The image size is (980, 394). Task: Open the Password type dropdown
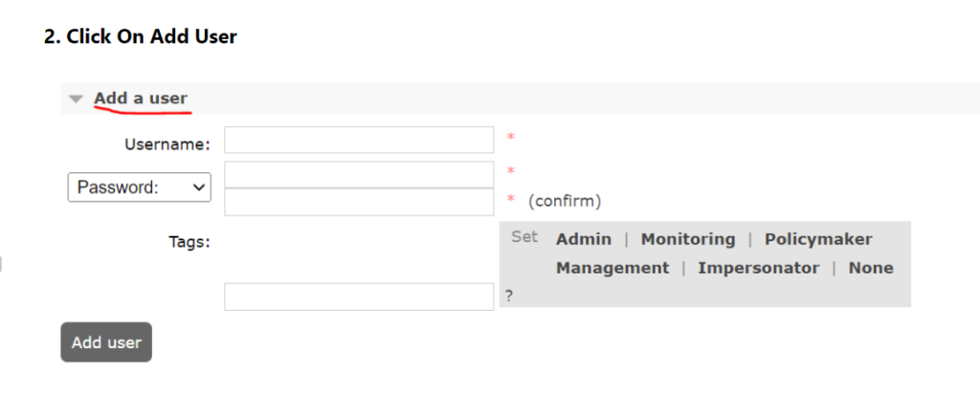(x=139, y=187)
